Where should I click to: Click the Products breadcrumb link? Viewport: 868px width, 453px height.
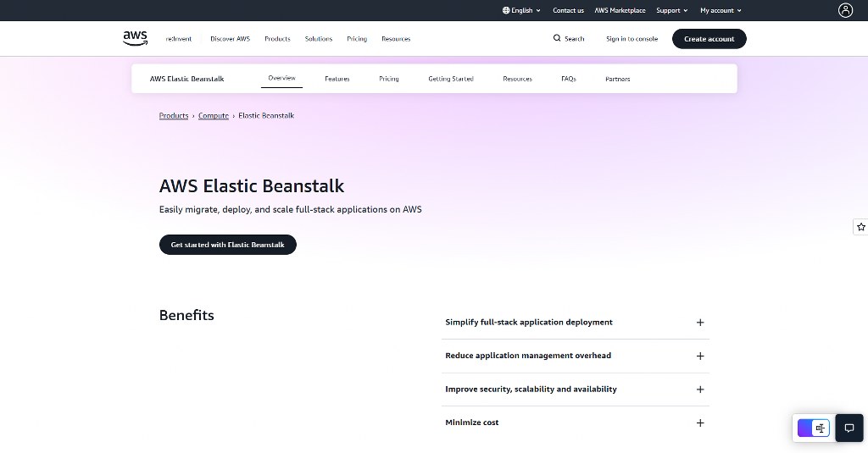coord(174,116)
